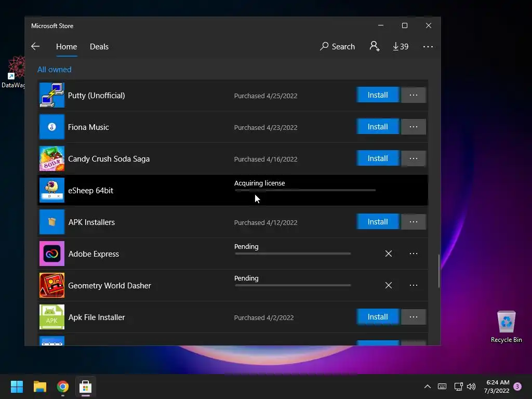Select the eSheep 64bit title text
Viewport: 532px width, 399px height.
pos(90,191)
